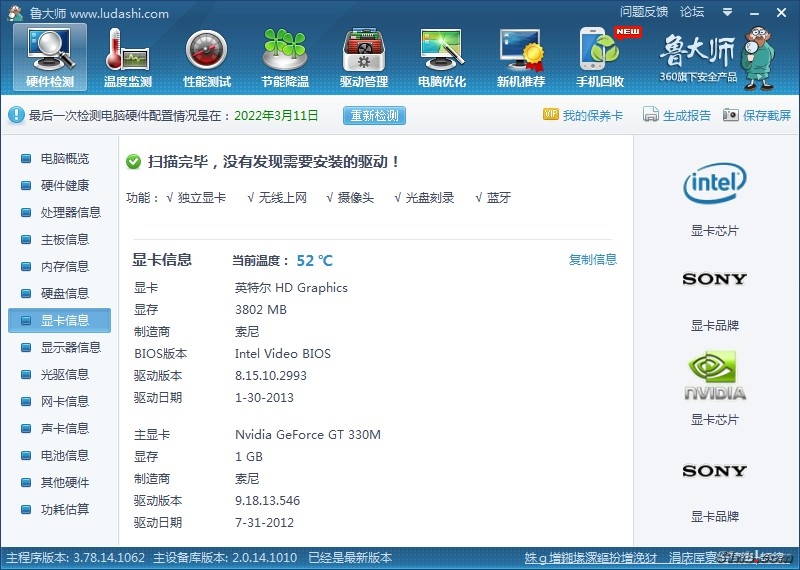Select 电脑概览 in the sidebar
Image resolution: width=800 pixels, height=570 pixels.
click(64, 159)
